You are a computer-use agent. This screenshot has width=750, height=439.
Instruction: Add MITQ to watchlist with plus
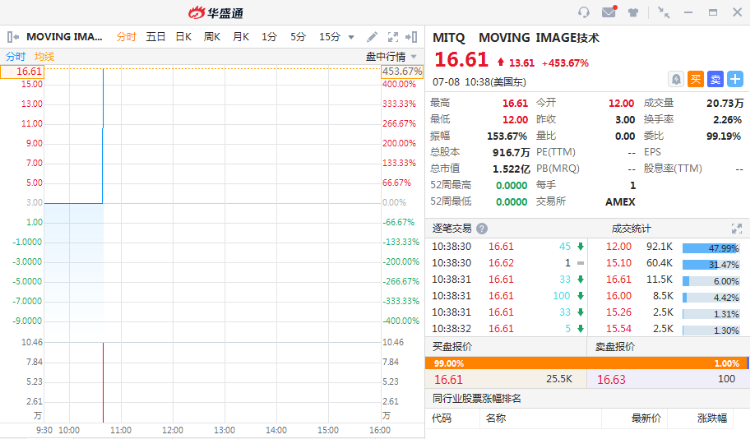point(735,78)
